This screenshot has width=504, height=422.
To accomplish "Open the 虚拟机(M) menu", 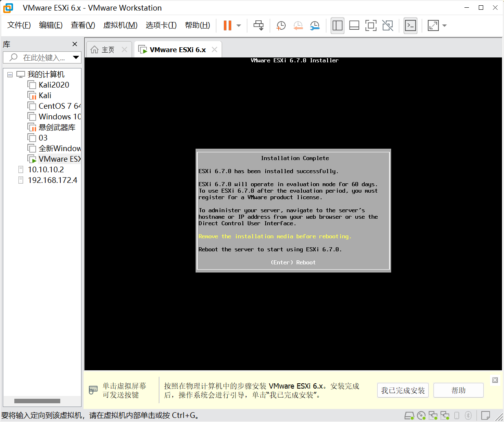I will [120, 25].
